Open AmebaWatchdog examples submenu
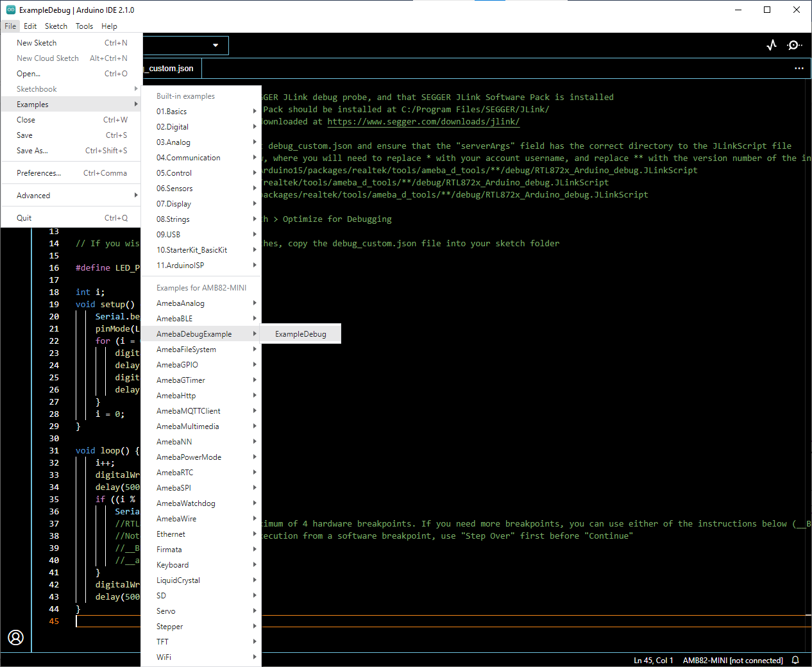The width and height of the screenshot is (812, 667). click(201, 503)
